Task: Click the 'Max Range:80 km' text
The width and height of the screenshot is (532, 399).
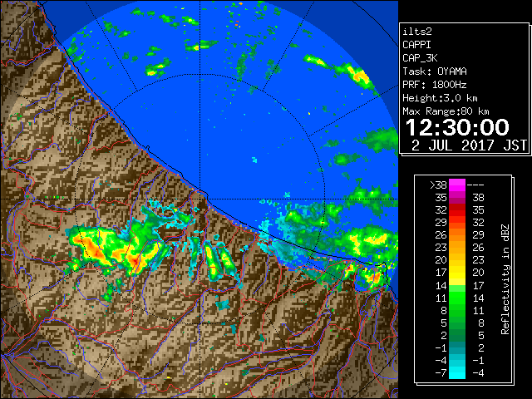Action: point(446,111)
